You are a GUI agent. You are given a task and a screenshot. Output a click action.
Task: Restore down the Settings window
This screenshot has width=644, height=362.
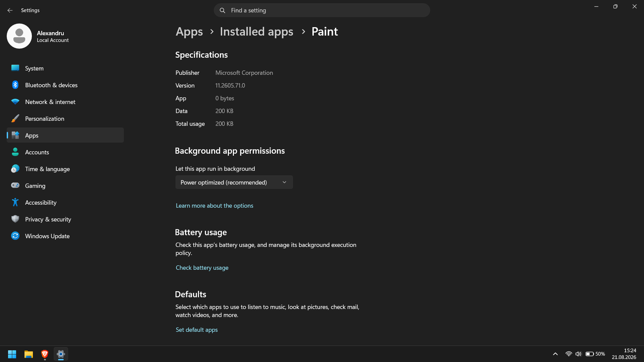pos(615,6)
